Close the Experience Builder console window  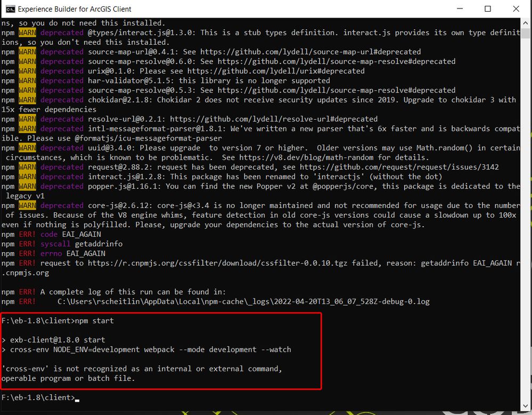pyautogui.click(x=516, y=9)
